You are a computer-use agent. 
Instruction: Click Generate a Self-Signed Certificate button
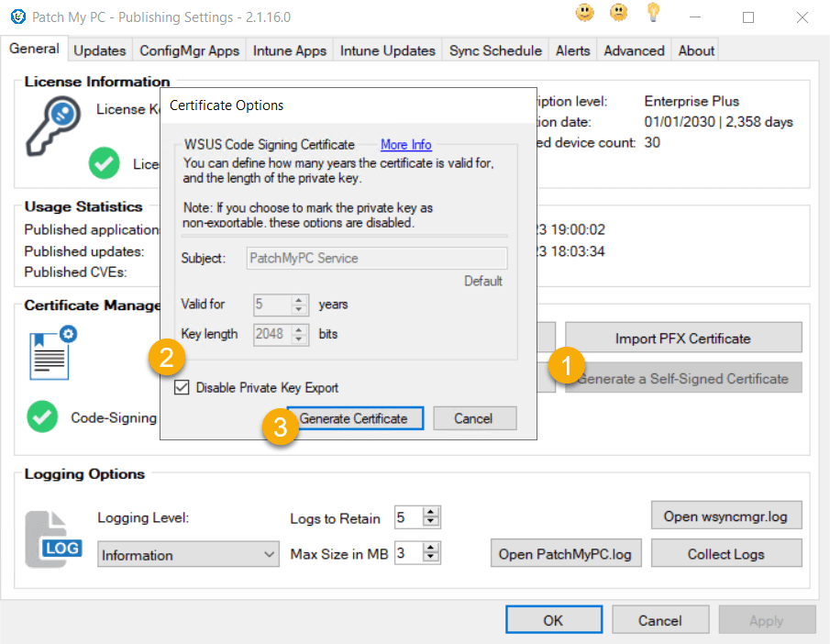coord(683,378)
